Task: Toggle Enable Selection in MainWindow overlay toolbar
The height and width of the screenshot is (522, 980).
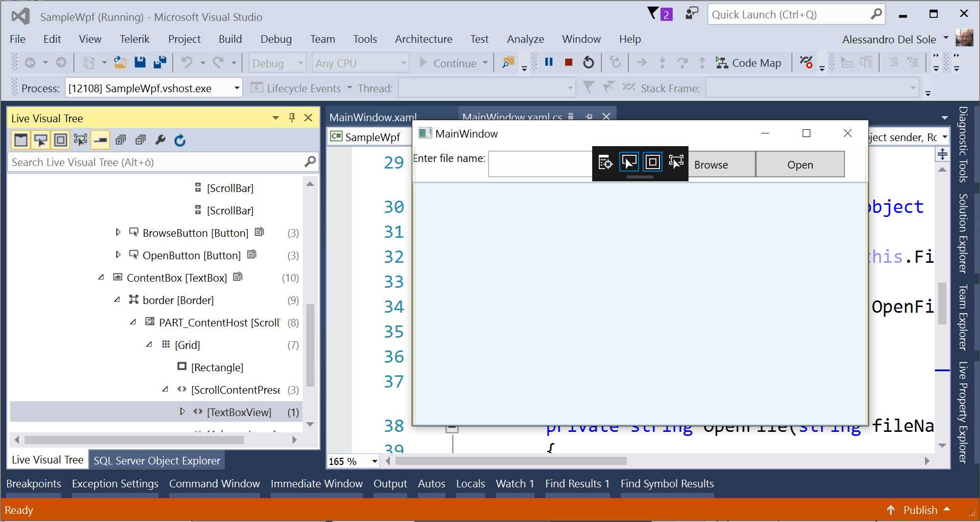Action: tap(629, 162)
